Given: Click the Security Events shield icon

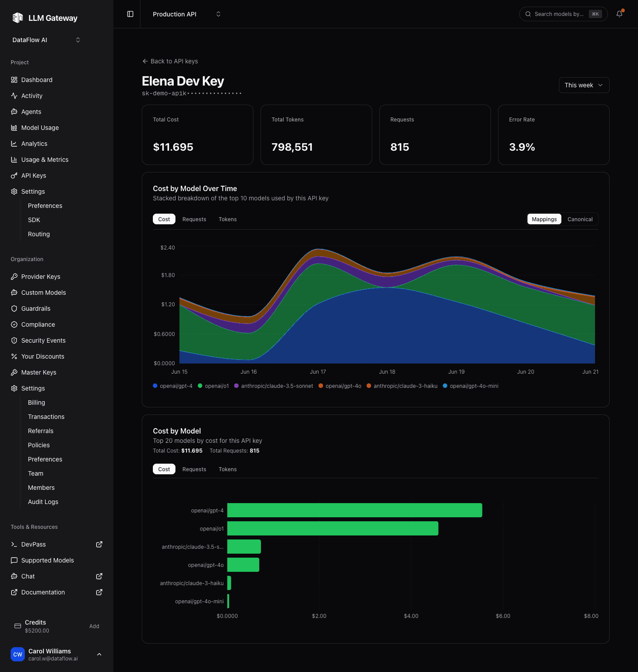Looking at the screenshot, I should point(14,340).
